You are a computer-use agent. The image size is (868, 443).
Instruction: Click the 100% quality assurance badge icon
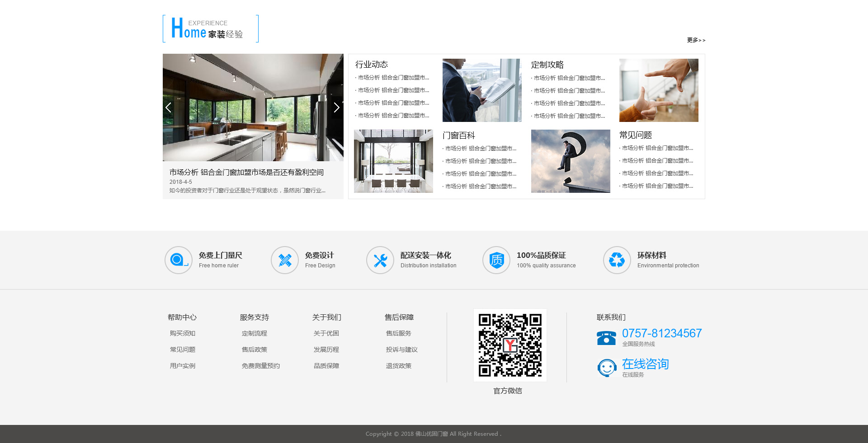(496, 260)
